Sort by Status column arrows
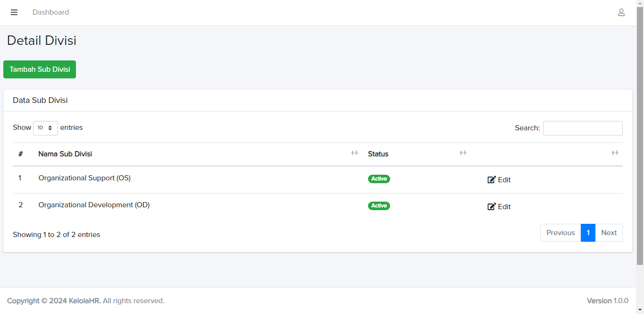This screenshot has height=314, width=644. [463, 153]
